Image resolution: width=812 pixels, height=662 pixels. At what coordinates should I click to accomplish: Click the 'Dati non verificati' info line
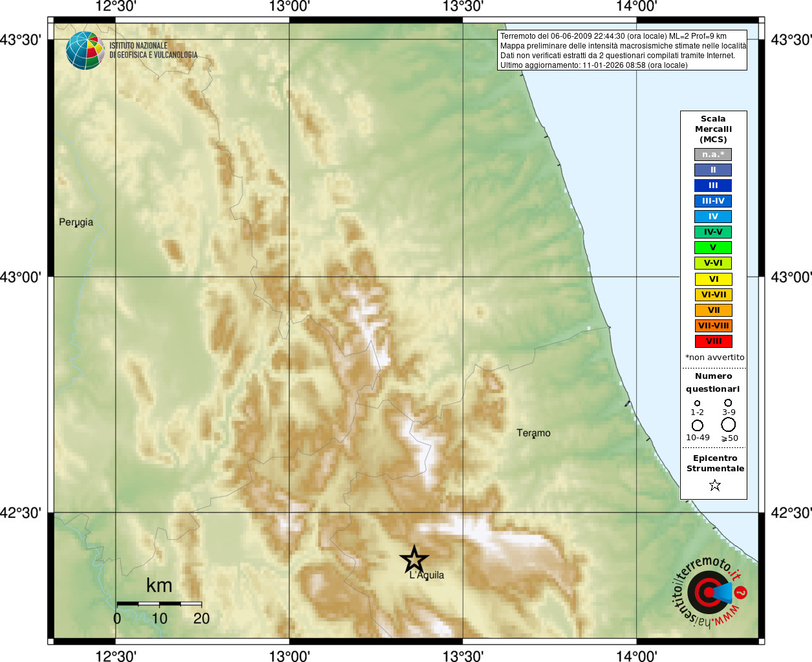[x=617, y=56]
